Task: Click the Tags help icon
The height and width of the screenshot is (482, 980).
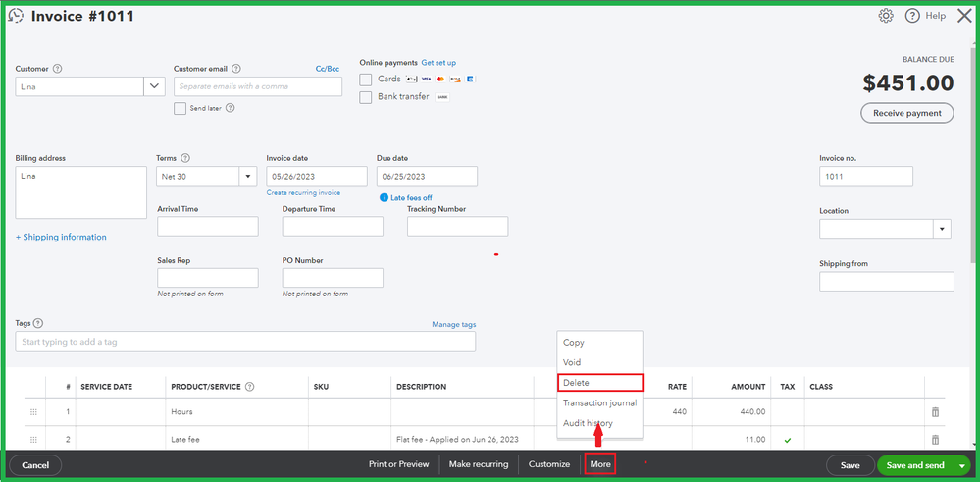Action: click(x=38, y=323)
